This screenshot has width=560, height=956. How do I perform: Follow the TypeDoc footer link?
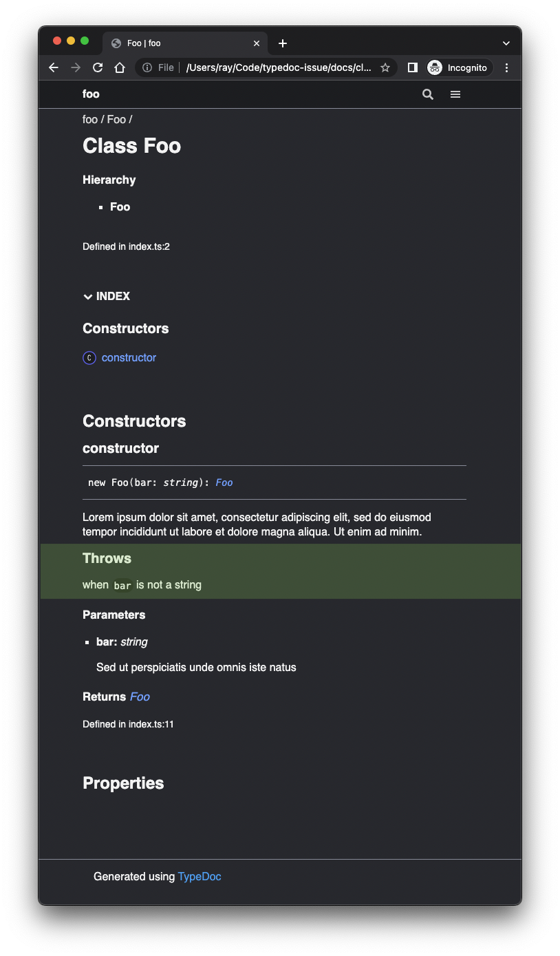(x=199, y=876)
